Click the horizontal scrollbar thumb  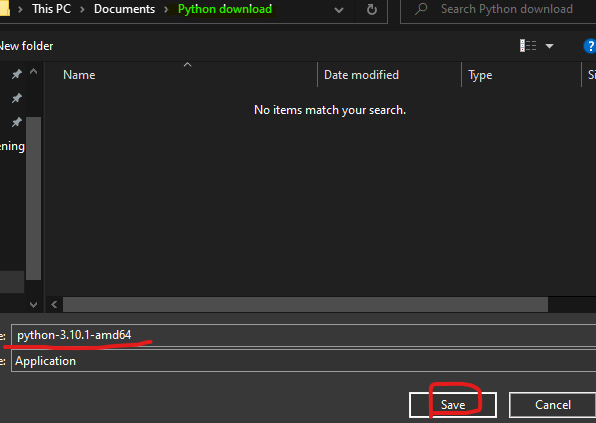point(305,304)
